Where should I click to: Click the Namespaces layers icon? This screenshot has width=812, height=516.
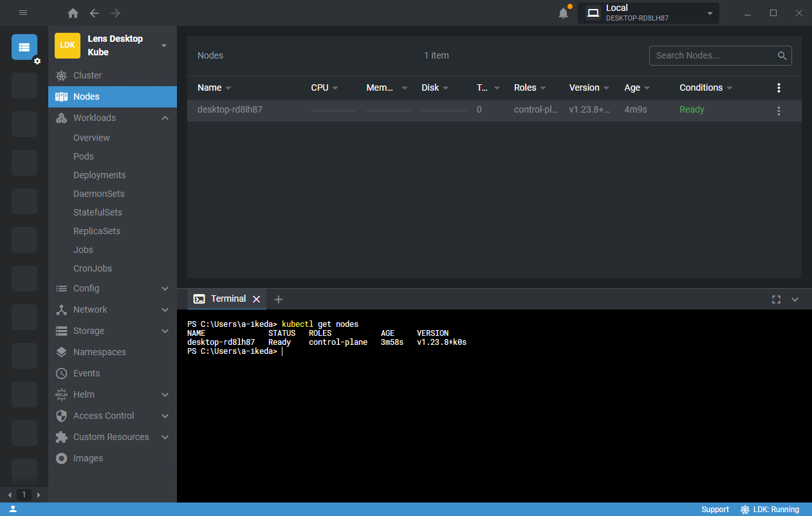point(62,352)
